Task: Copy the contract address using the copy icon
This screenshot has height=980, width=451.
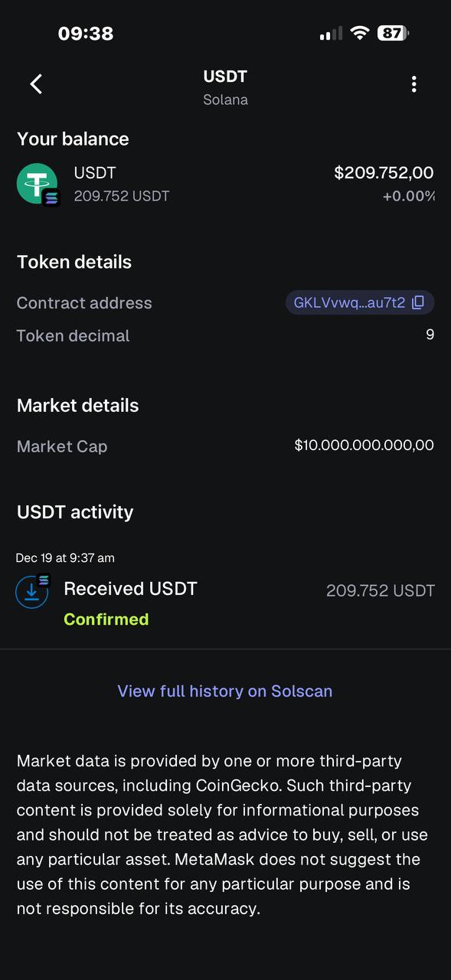Action: coord(418,302)
